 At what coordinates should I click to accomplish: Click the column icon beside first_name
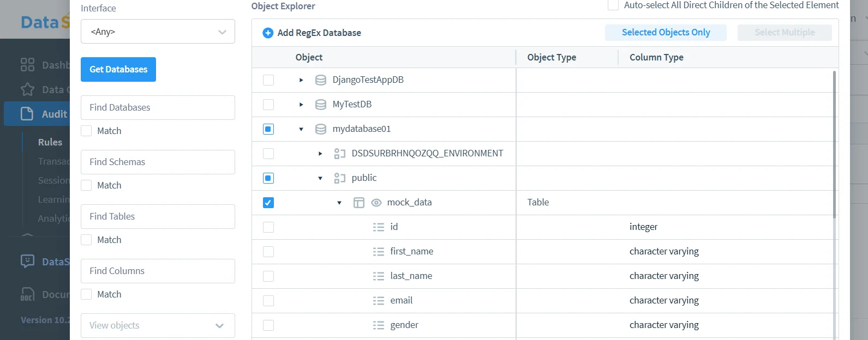[378, 252]
